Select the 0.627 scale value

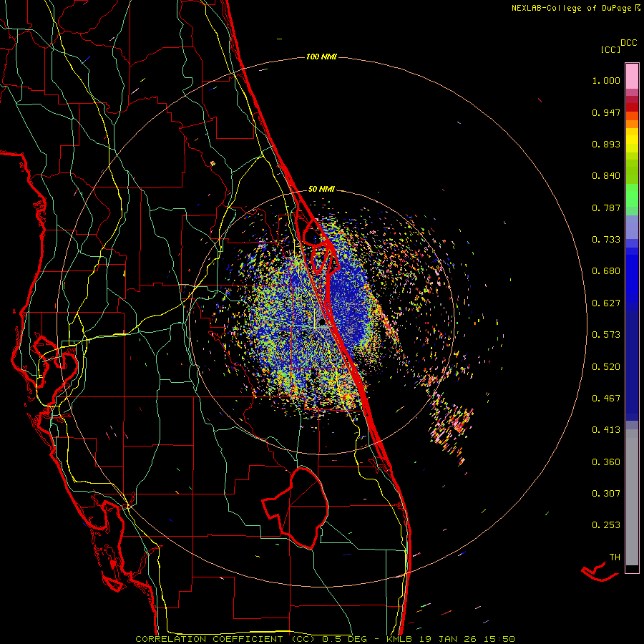[x=606, y=303]
